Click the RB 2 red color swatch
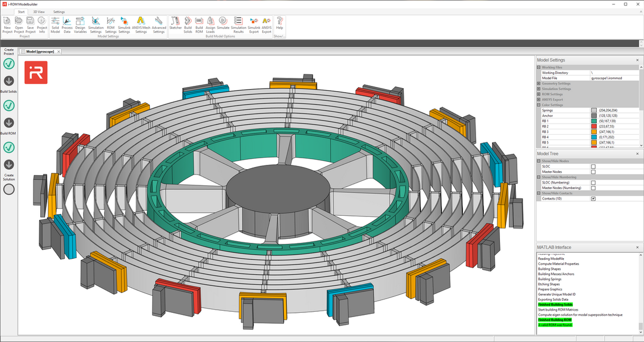Screen dimensions: 644x342 594,126
